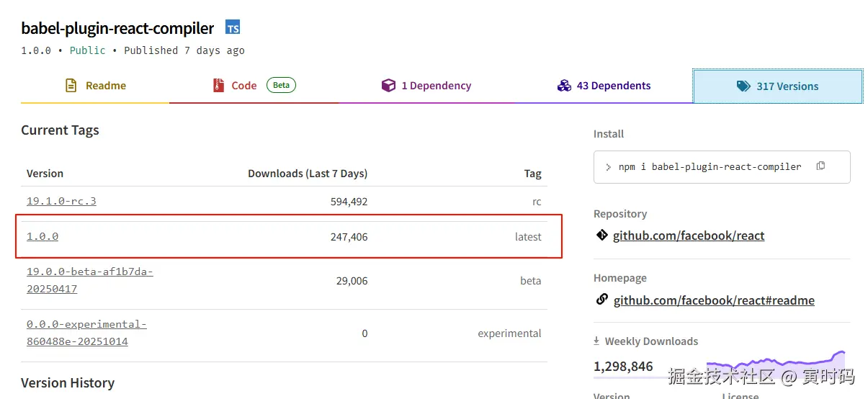This screenshot has width=868, height=399.
Task: Open github.com/facebook/react repository link
Action: (688, 236)
